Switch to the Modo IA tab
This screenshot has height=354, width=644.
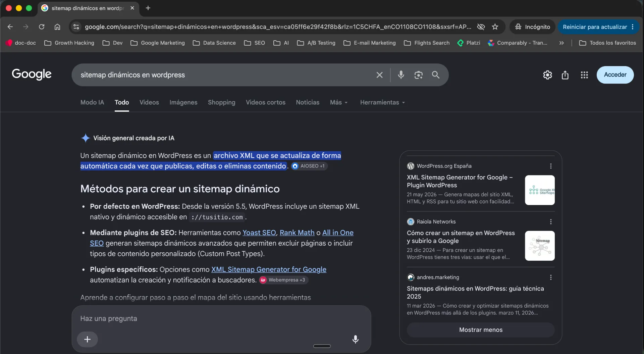(x=92, y=102)
